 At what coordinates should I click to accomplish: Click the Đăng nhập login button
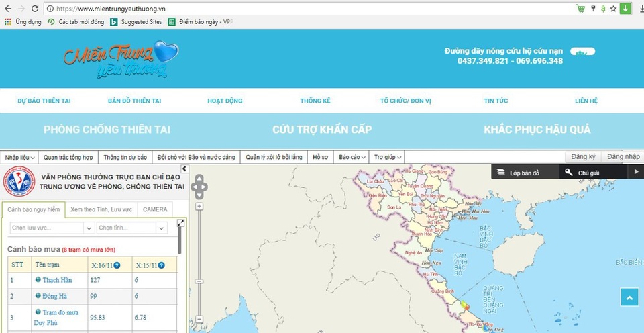[x=622, y=156]
